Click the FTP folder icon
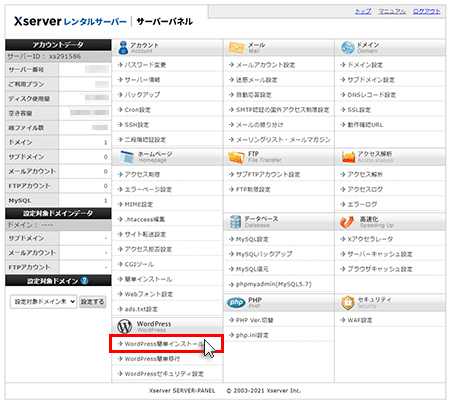The width and height of the screenshot is (450, 404). [x=236, y=157]
